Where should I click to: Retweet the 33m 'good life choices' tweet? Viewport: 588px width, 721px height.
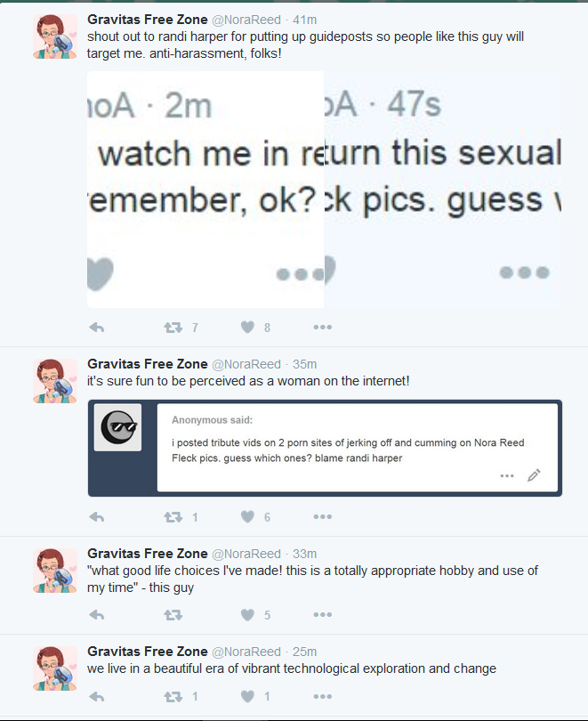pyautogui.click(x=173, y=615)
